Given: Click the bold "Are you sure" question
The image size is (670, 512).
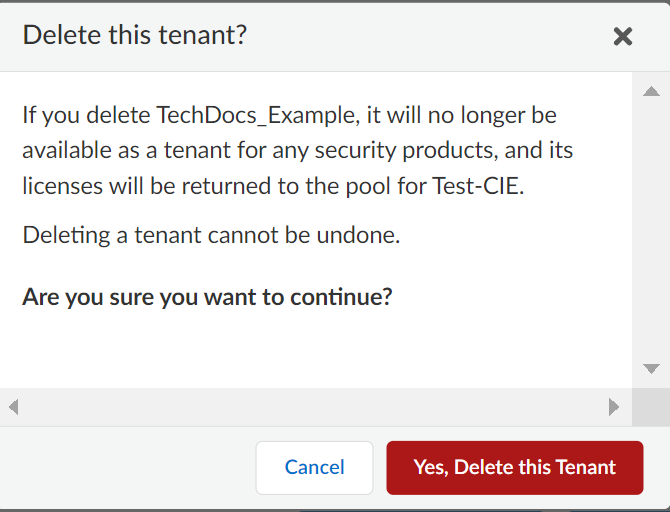Looking at the screenshot, I should 207,297.
